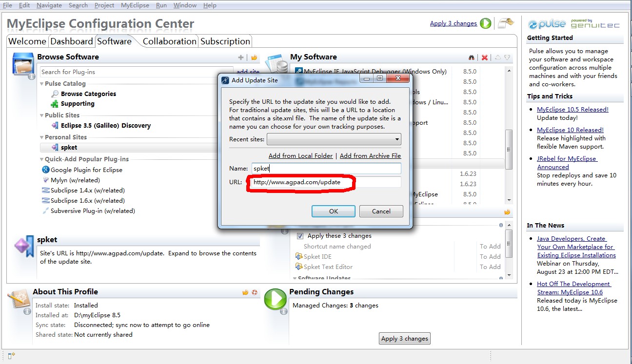Select Eclipse 3.5 (Galileo) Discovery site
632x364 pixels.
(105, 125)
